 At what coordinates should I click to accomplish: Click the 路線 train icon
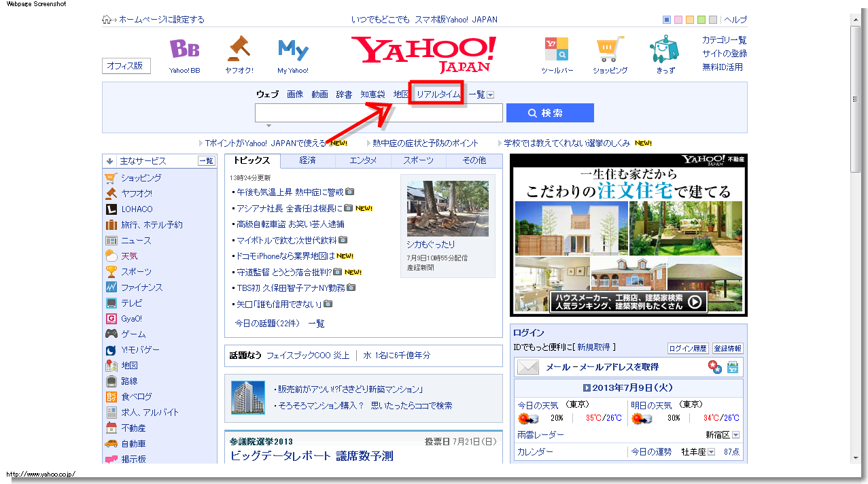tap(111, 381)
